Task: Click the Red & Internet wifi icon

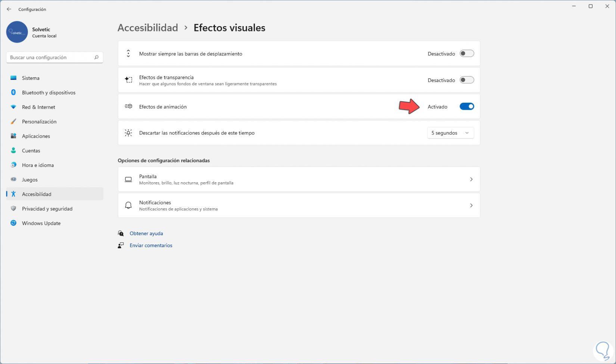Action: coord(13,107)
